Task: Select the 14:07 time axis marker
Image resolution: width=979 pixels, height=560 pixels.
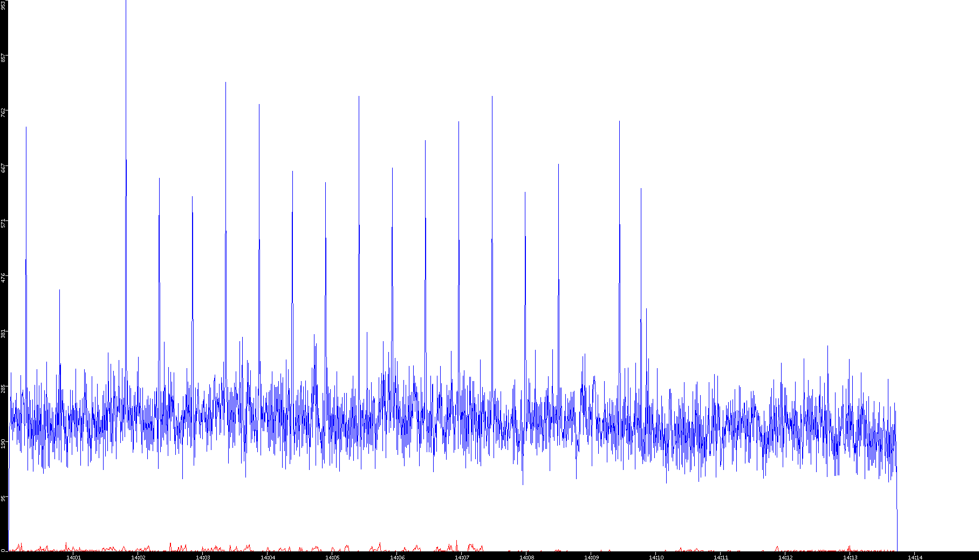Action: 462,557
